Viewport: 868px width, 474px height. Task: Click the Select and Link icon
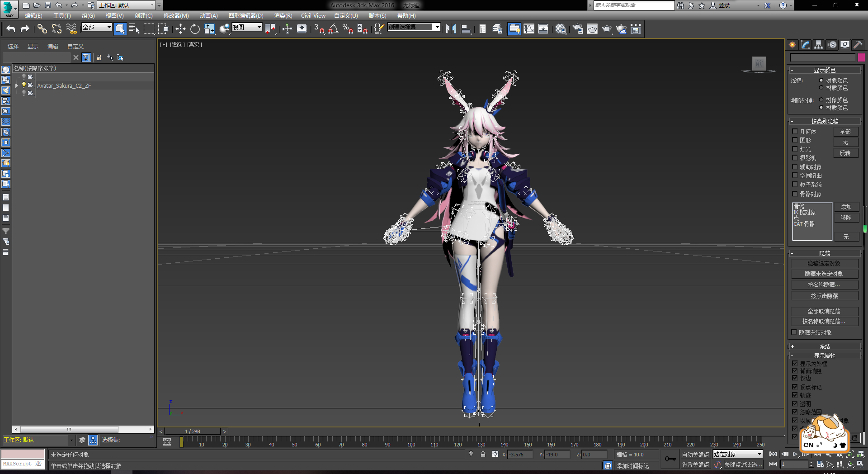click(x=42, y=29)
